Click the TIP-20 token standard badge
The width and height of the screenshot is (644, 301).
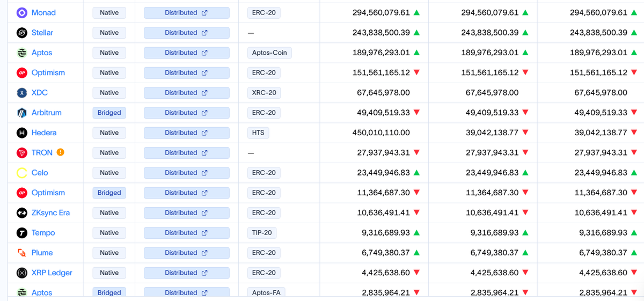[262, 233]
